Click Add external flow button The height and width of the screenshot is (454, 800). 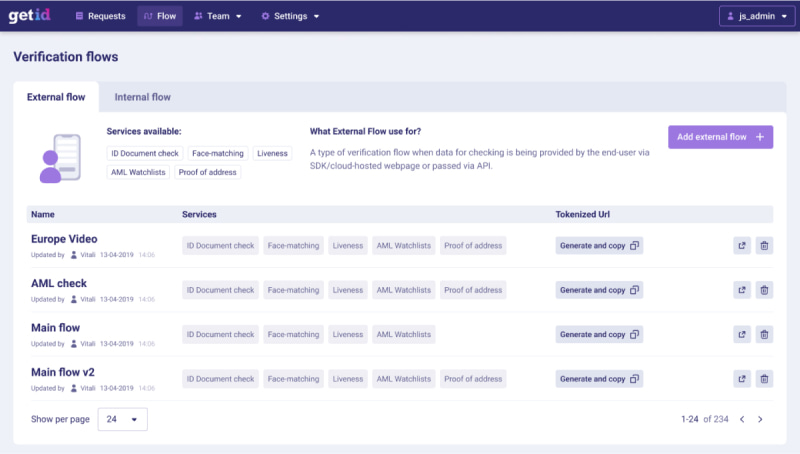(720, 137)
